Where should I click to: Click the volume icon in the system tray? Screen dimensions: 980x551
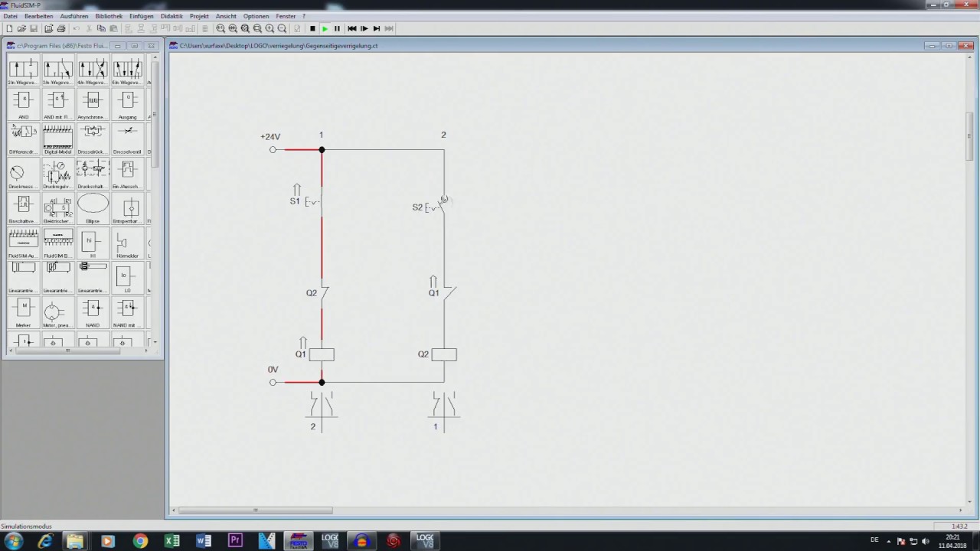click(925, 541)
